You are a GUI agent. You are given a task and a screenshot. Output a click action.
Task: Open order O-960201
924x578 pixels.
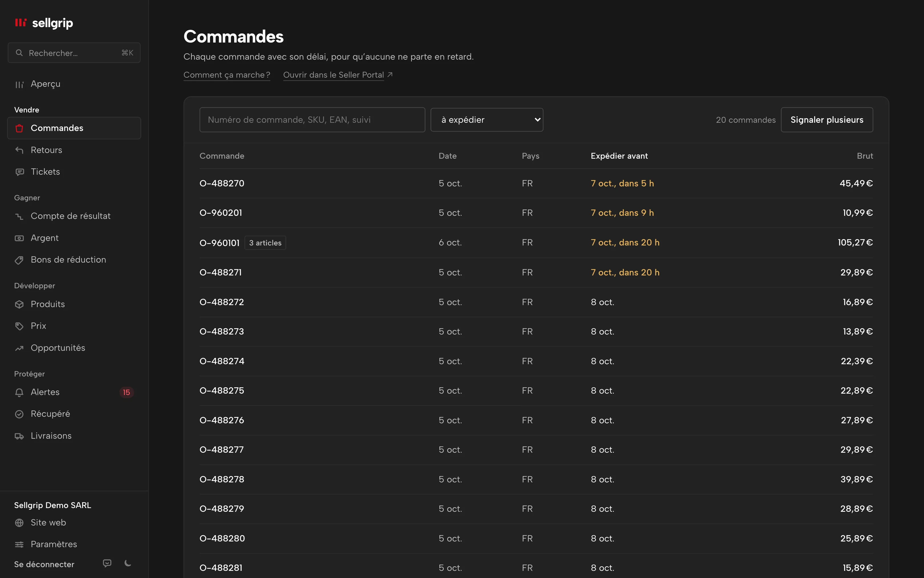221,213
